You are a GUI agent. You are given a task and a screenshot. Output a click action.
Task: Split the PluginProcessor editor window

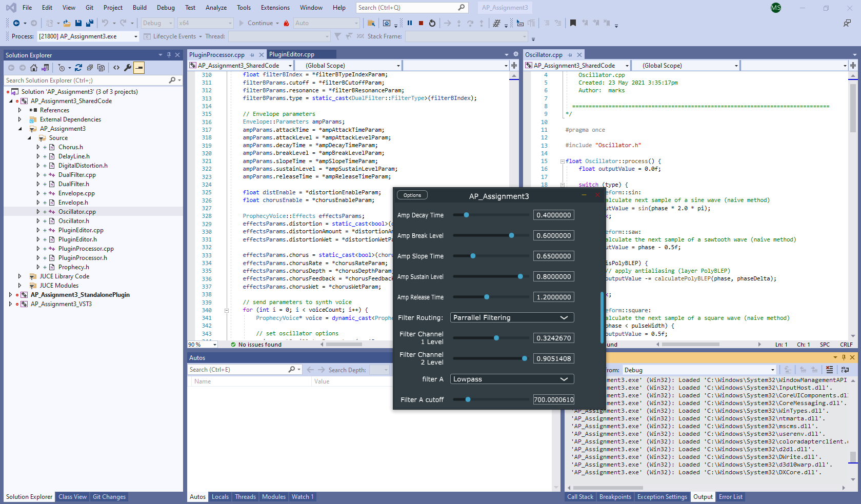[514, 66]
